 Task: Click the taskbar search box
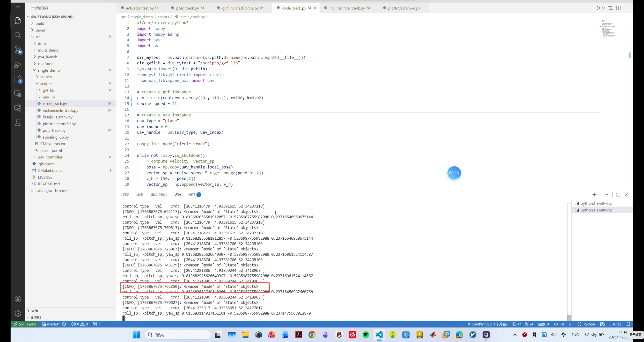tap(178, 335)
